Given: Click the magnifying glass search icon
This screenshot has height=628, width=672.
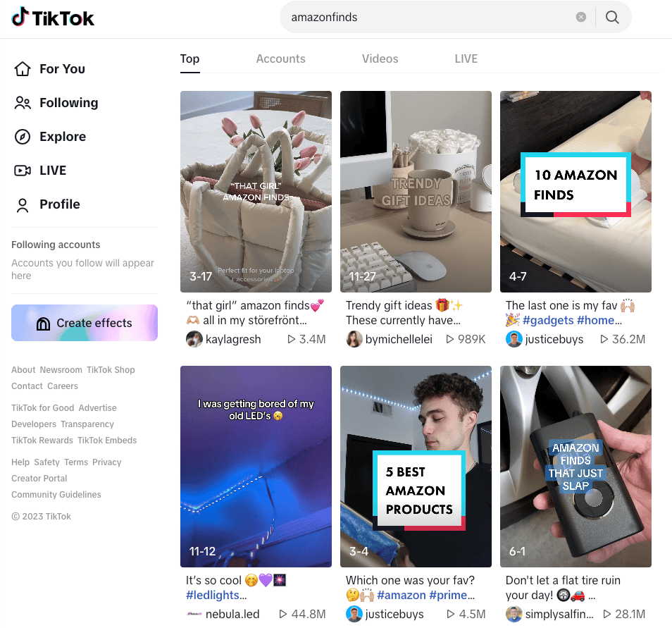Looking at the screenshot, I should [x=612, y=17].
